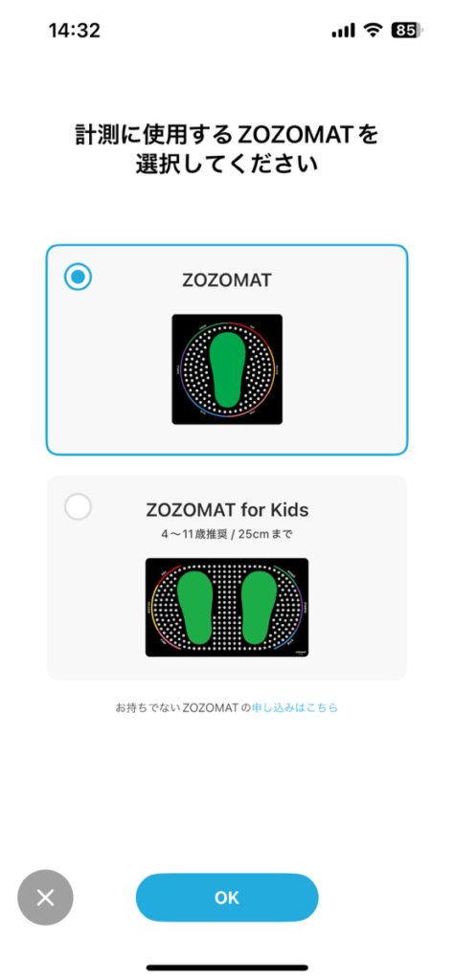The width and height of the screenshot is (454, 980).
Task: Select the ZOZOMAT for Kids radio button
Action: click(79, 507)
